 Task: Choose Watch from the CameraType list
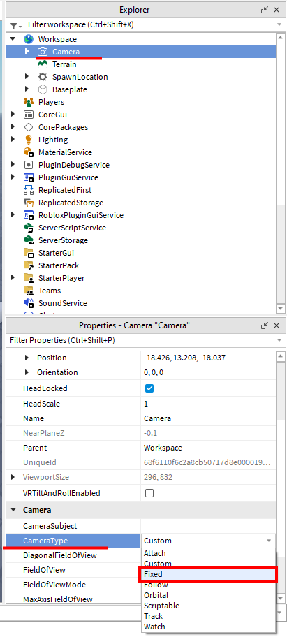pos(208,627)
